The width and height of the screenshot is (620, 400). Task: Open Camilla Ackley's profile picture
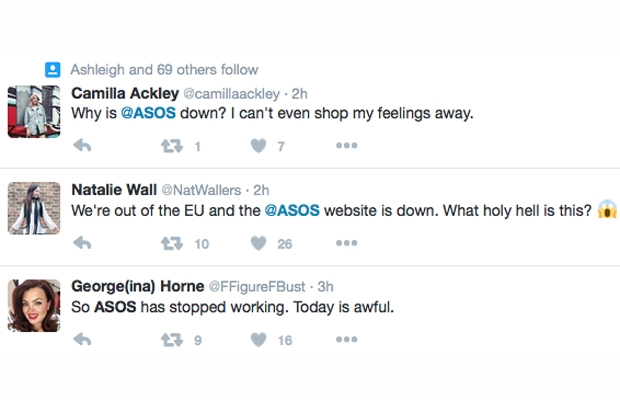coord(34,111)
